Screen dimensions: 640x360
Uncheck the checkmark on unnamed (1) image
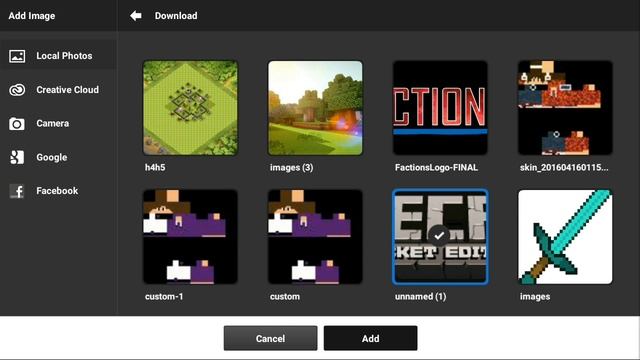pyautogui.click(x=439, y=236)
